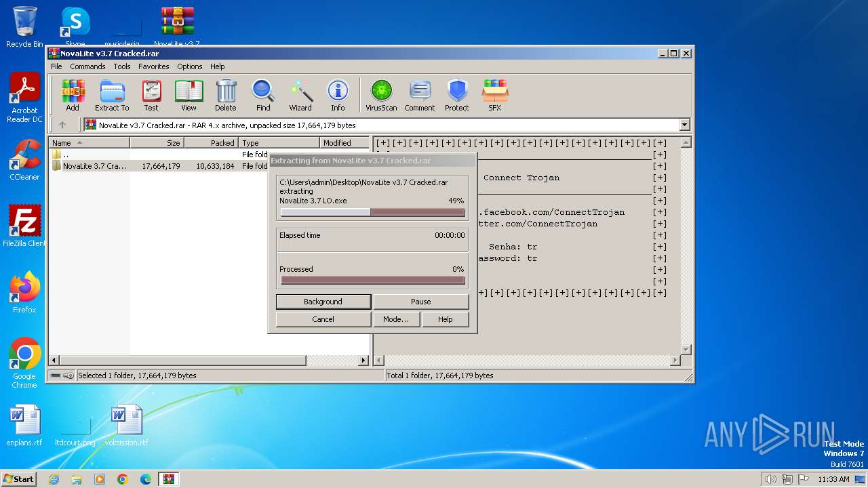The width and height of the screenshot is (868, 488).
Task: Sort the file list by the Type column
Action: coord(279,143)
